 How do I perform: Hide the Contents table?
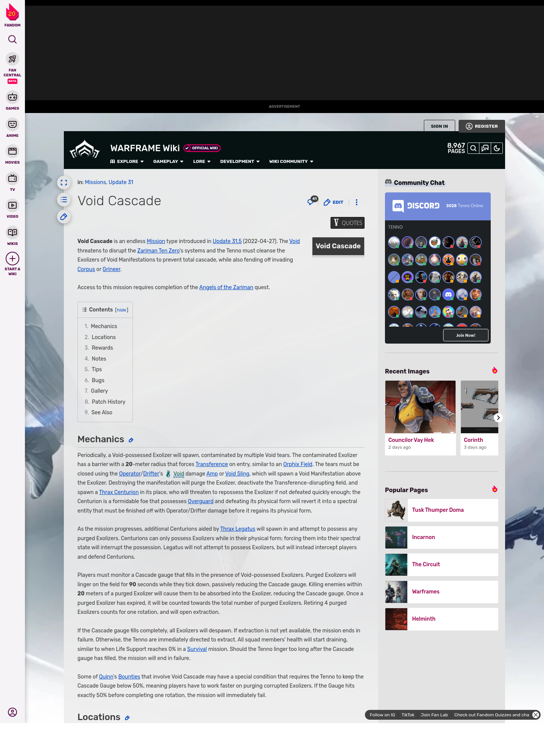pos(122,310)
